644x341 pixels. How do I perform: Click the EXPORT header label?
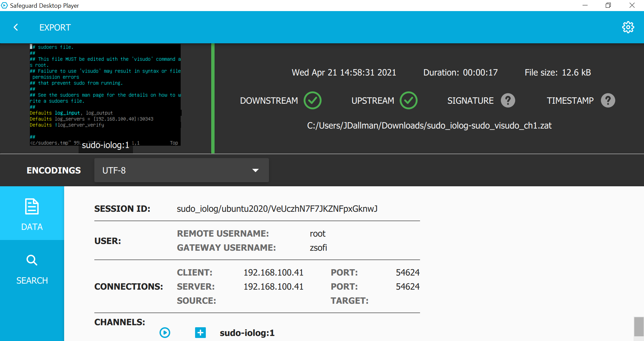click(x=55, y=28)
